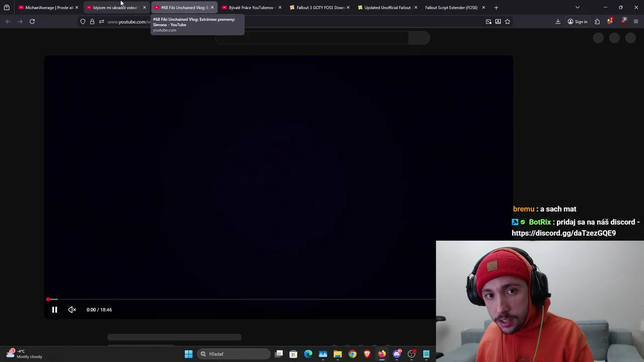Click the bremu username in chat
Screen dimensions: 644x362
pos(524,209)
